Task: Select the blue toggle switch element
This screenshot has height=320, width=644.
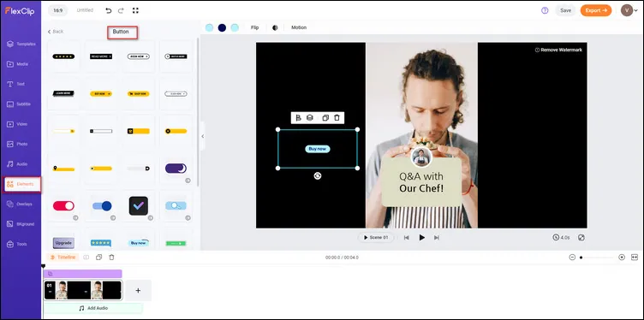Action: pos(102,205)
